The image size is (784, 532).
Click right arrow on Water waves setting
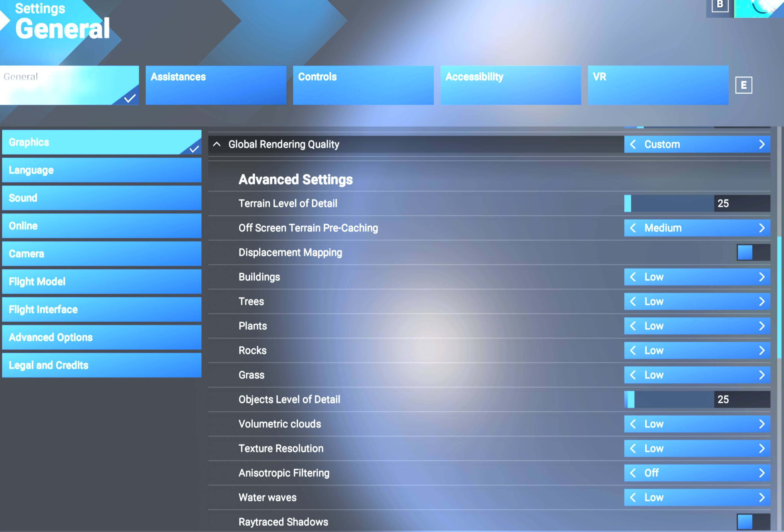761,497
